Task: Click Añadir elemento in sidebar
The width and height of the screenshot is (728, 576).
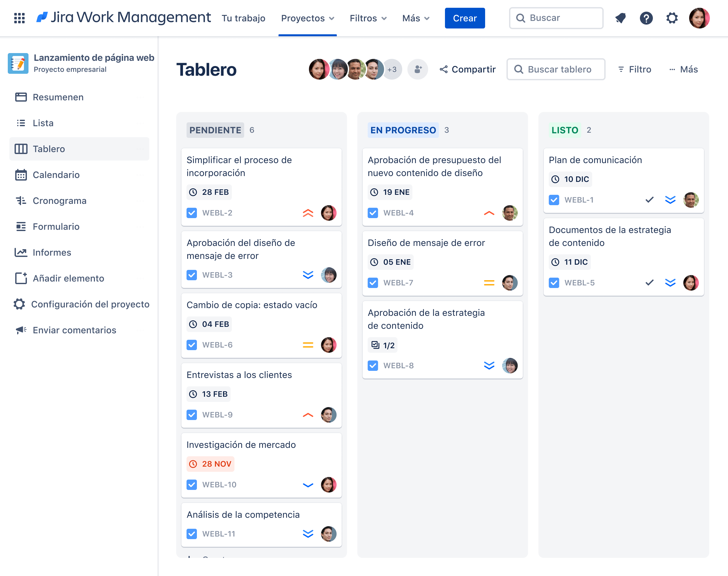Action: (x=68, y=278)
